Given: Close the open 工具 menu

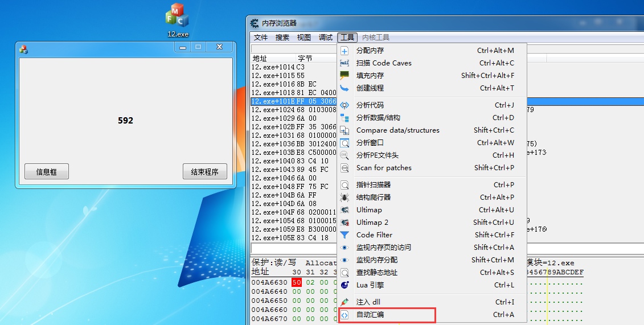Looking at the screenshot, I should coord(347,38).
